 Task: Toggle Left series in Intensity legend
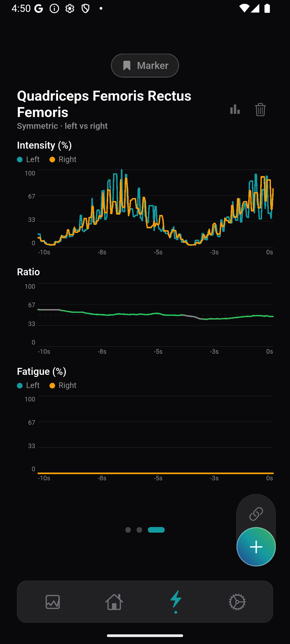click(28, 159)
